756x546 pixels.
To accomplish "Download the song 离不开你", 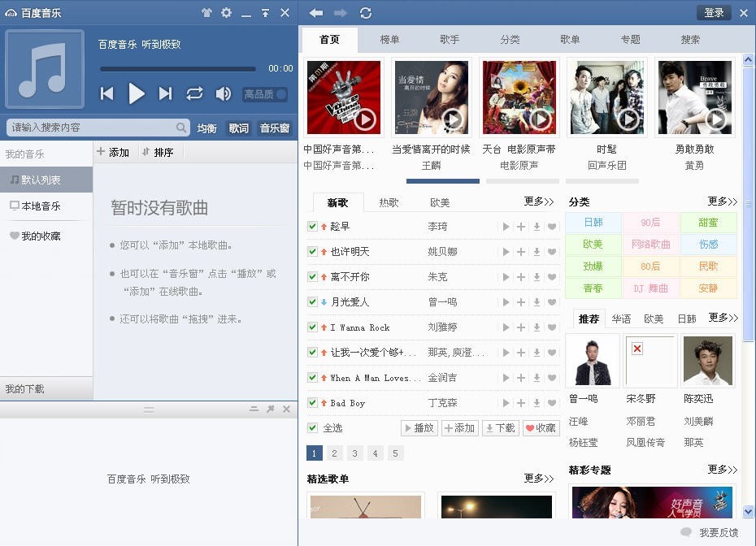I will (537, 276).
